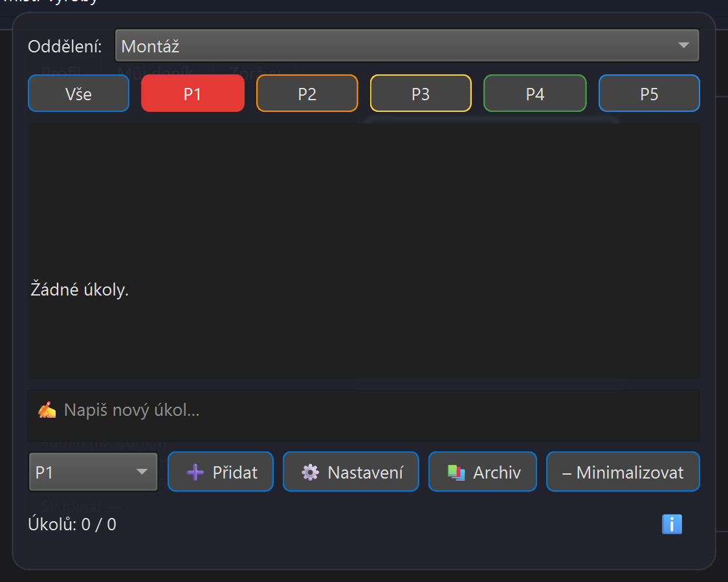Click the arrow in the bottom P1 selector
The image size is (728, 582).
tap(142, 473)
